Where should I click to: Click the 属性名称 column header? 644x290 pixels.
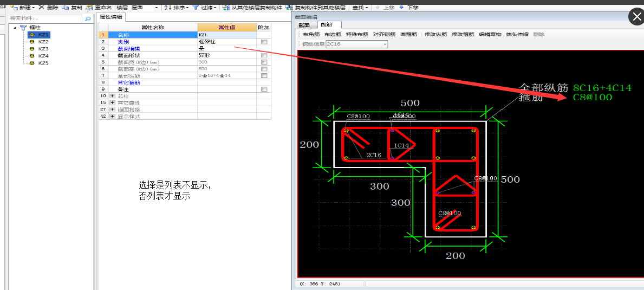(153, 28)
